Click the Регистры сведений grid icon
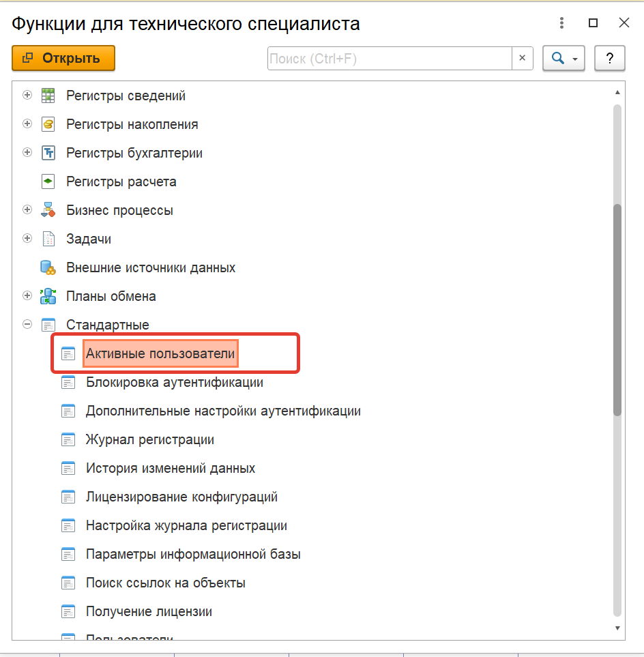 (x=48, y=96)
